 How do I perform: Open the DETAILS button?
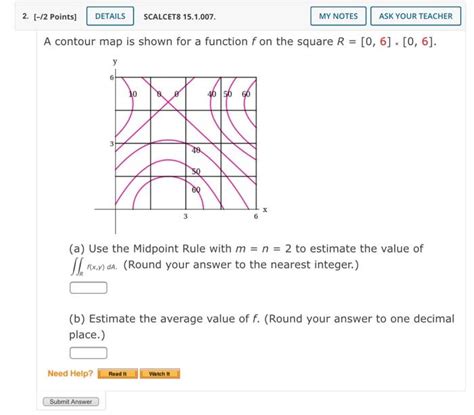pyautogui.click(x=110, y=16)
